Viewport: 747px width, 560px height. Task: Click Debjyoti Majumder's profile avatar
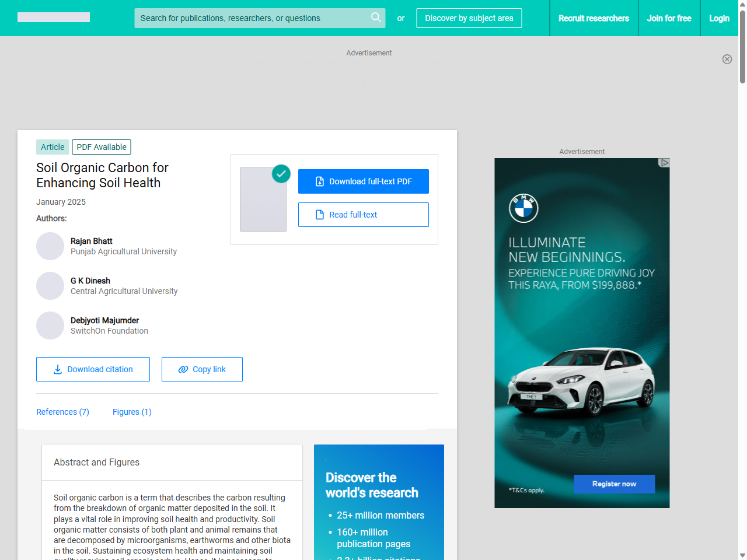tap(50, 325)
